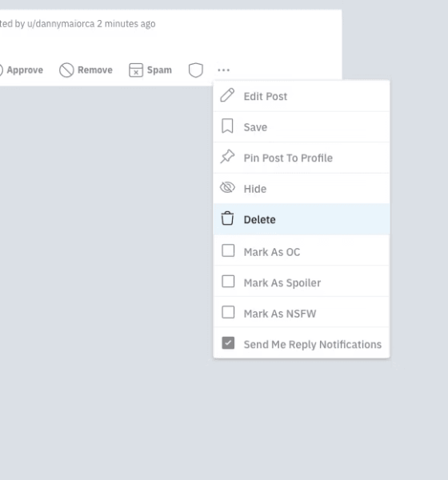448x480 pixels.
Task: Tick the Mark As NSFW checkbox
Action: pos(228,312)
